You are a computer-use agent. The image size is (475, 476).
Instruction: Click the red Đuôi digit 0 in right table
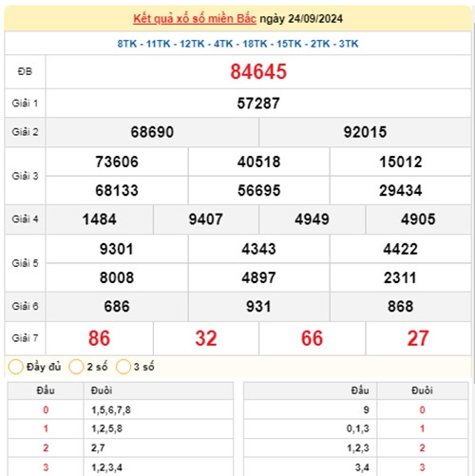[422, 410]
